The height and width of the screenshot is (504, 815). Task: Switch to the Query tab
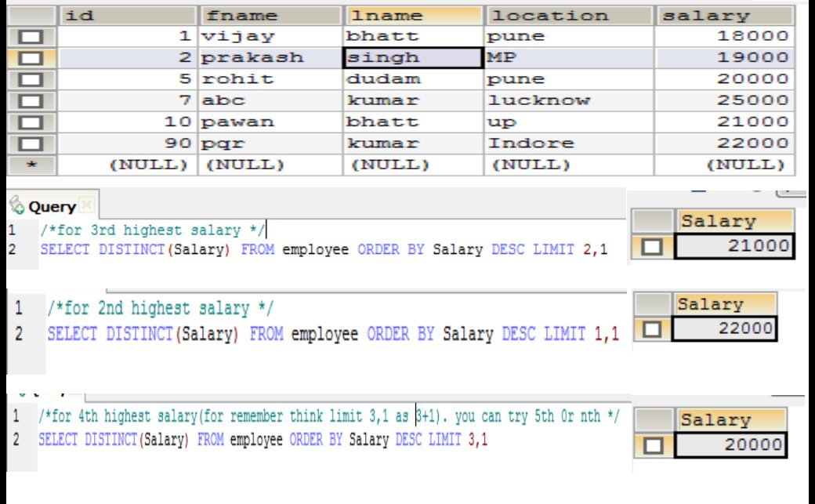[x=52, y=206]
